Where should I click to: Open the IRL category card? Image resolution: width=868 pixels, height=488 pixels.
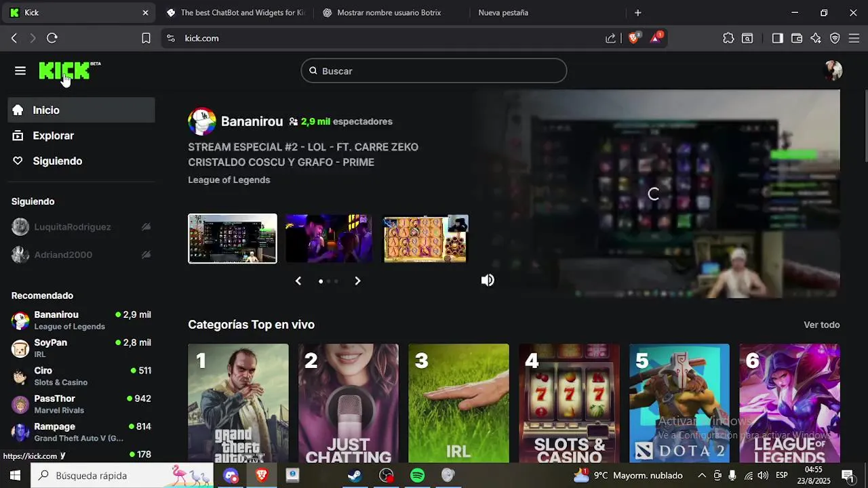458,403
